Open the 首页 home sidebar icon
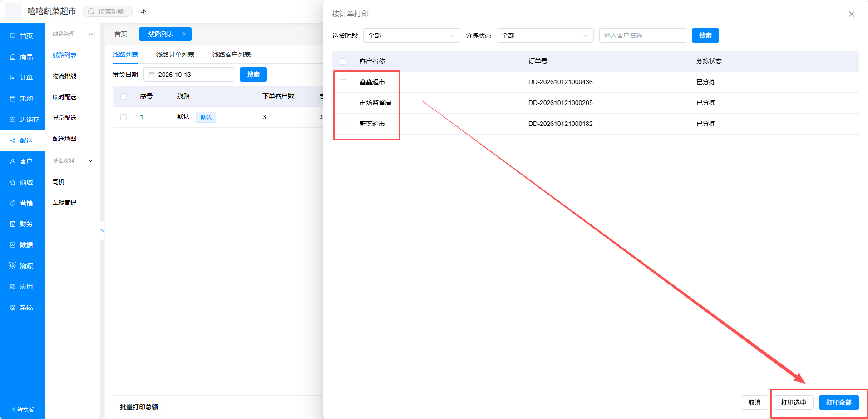 [x=13, y=36]
